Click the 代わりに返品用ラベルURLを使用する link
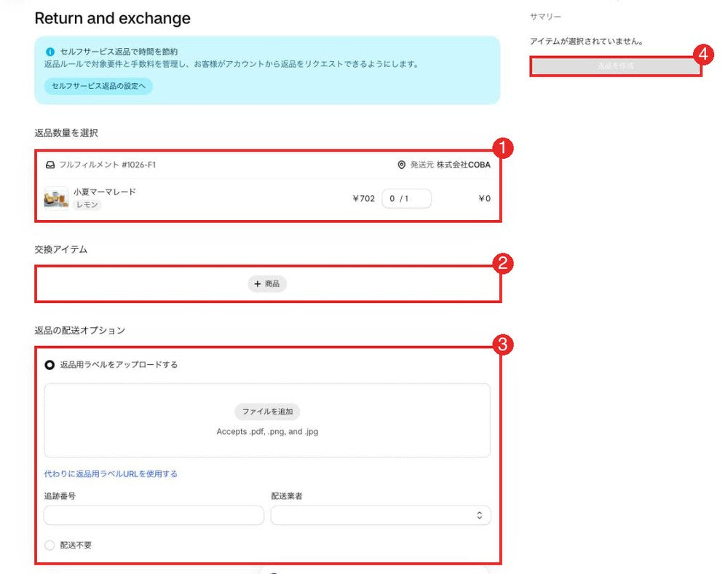The width and height of the screenshot is (728, 574). (x=111, y=473)
